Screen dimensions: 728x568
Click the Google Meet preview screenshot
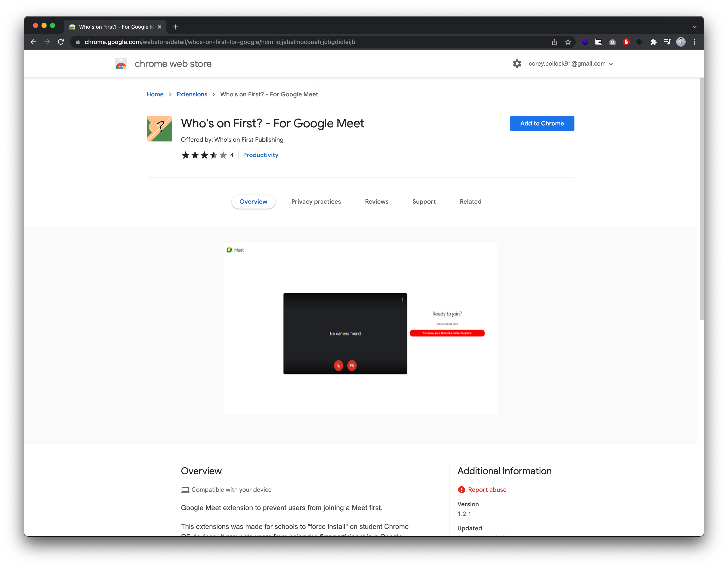(360, 328)
